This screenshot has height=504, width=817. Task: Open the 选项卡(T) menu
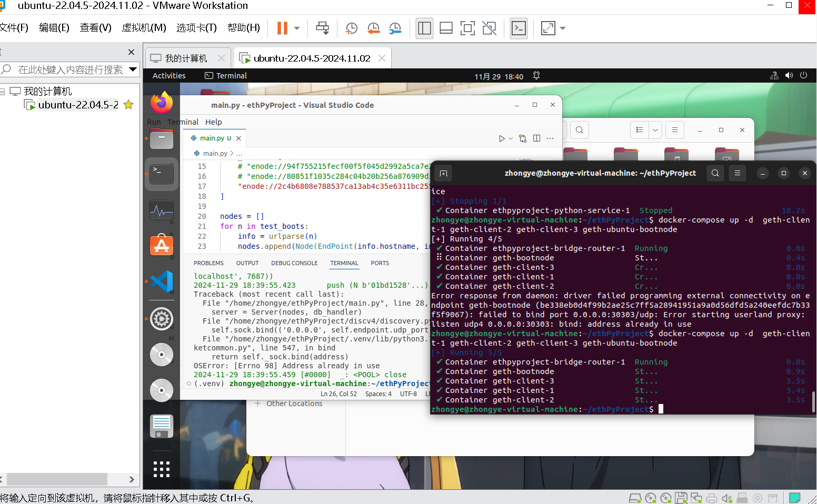tap(196, 28)
